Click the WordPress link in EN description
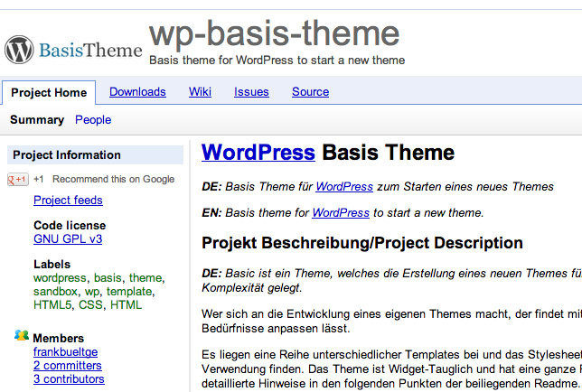The height and width of the screenshot is (392, 582). click(341, 213)
